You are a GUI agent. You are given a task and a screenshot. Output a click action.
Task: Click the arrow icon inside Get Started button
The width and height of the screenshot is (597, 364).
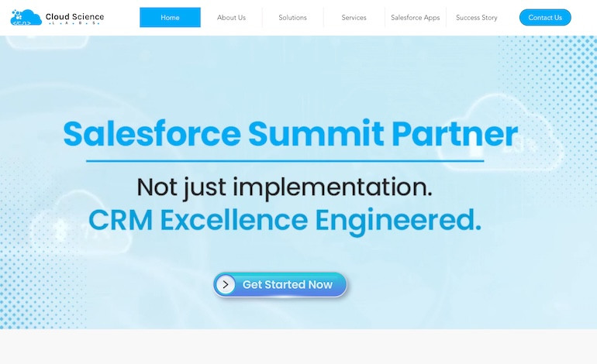point(226,284)
